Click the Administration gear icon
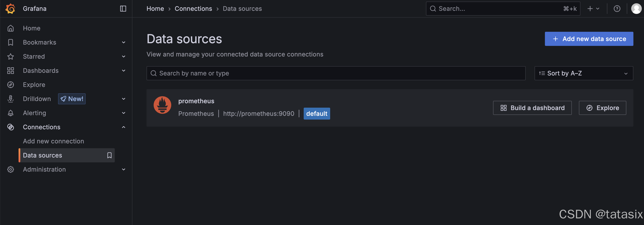644x225 pixels. (11, 169)
